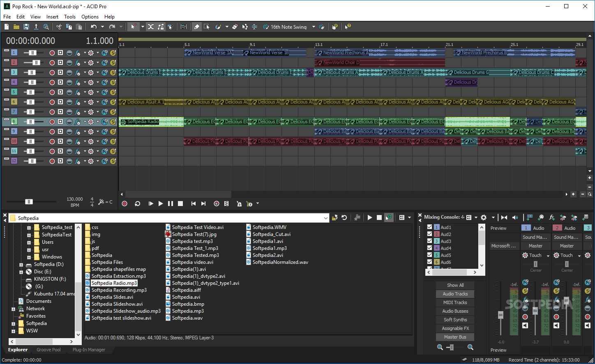Image resolution: width=595 pixels, height=364 pixels.
Task: Click the Master Bus filter button
Action: point(455,337)
